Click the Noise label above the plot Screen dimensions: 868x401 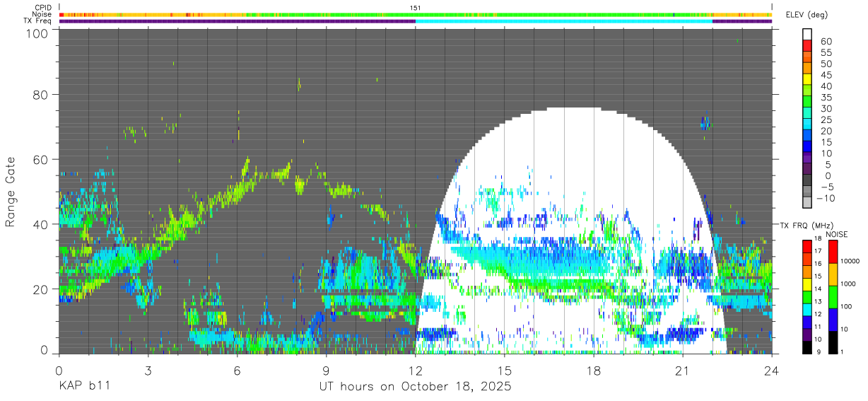[x=42, y=14]
